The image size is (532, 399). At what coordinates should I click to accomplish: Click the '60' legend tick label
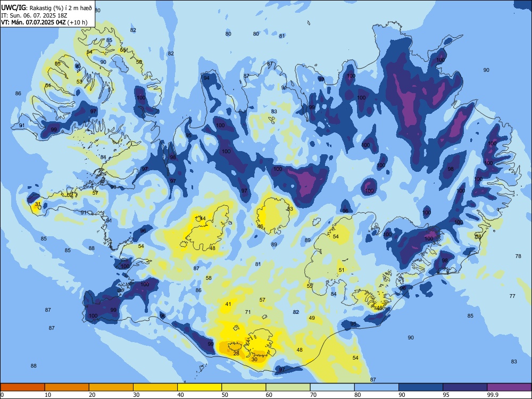click(x=269, y=395)
